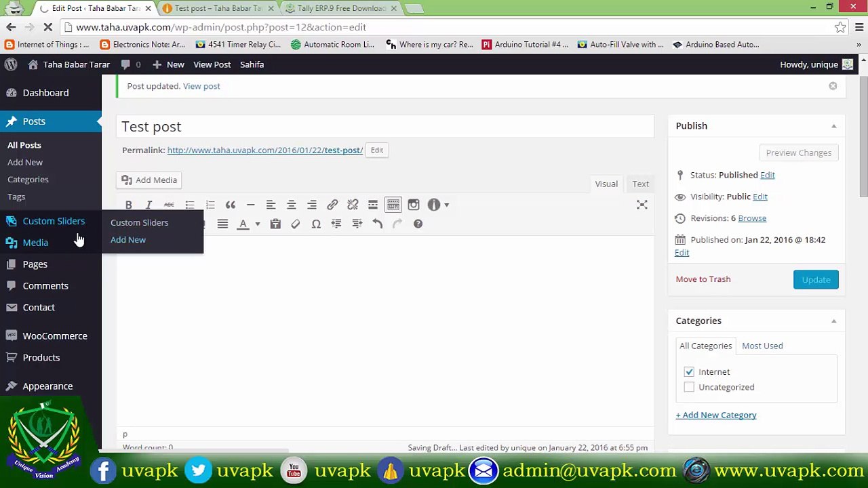Insert a blockquote
The width and height of the screenshot is (868, 488).
[231, 205]
